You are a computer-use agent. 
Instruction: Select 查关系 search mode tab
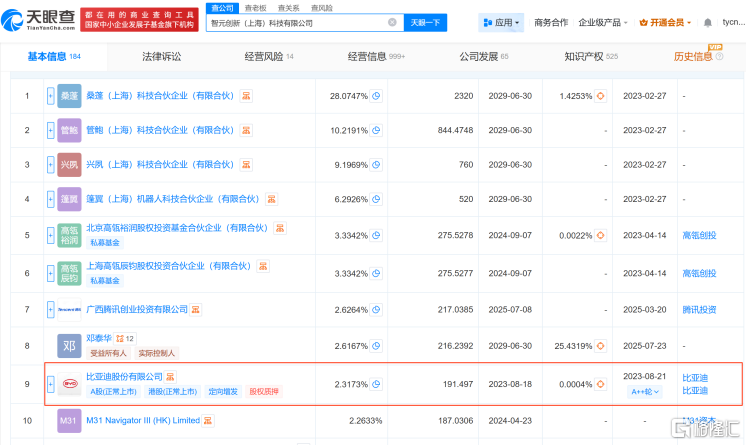289,8
